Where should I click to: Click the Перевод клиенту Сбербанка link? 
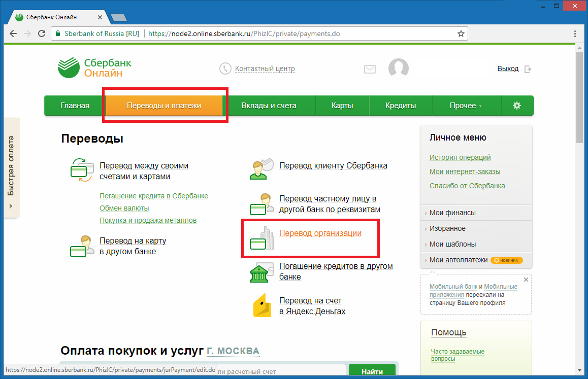(334, 166)
